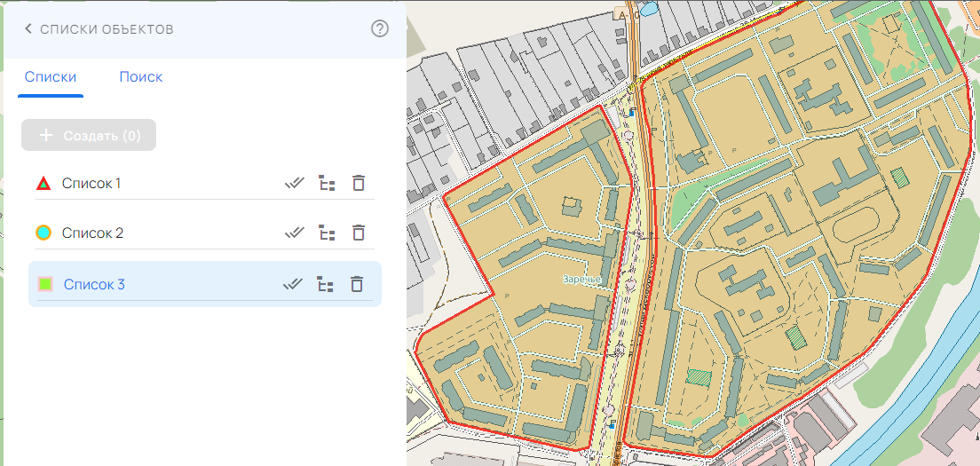
Task: Delete Список 2 using trash icon
Action: 358,233
